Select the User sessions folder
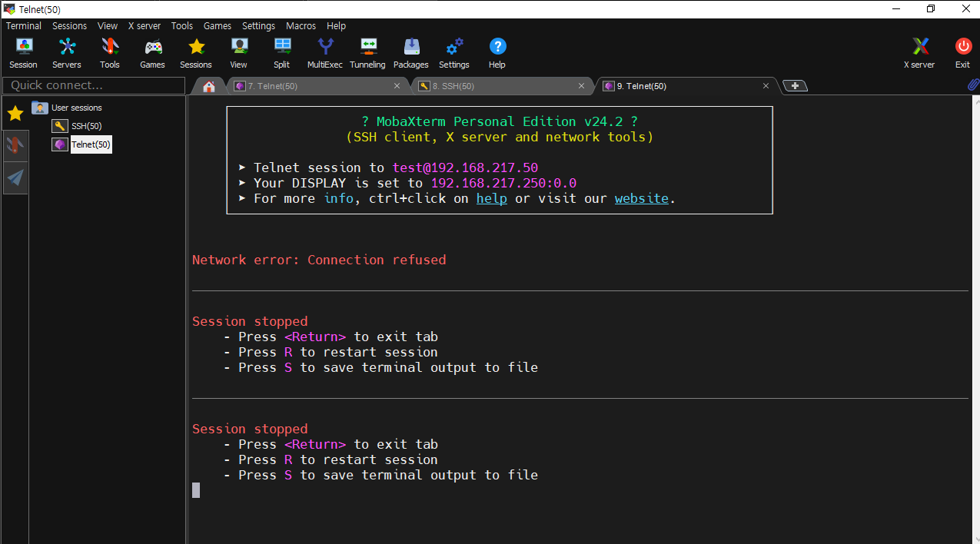 (67, 108)
